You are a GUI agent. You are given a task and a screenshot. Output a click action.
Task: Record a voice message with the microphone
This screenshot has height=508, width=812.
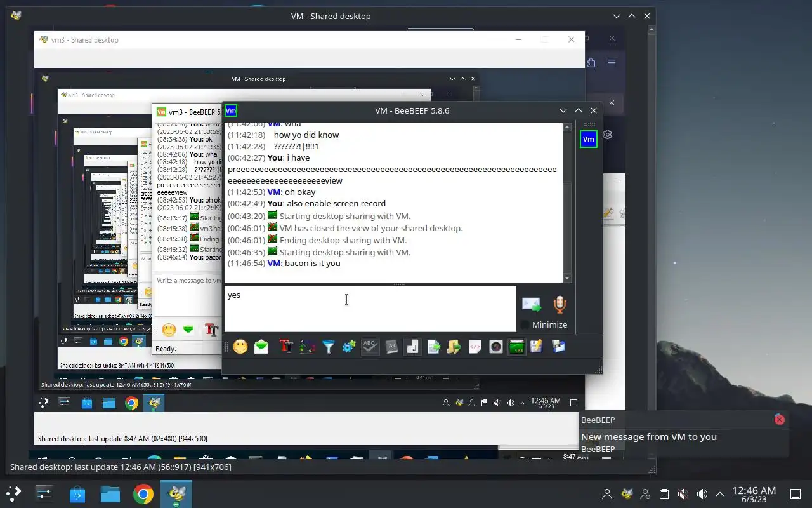(559, 304)
